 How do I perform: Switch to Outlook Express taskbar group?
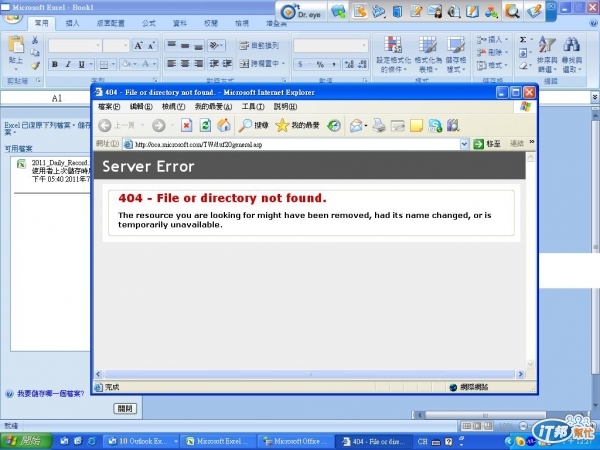coord(141,441)
